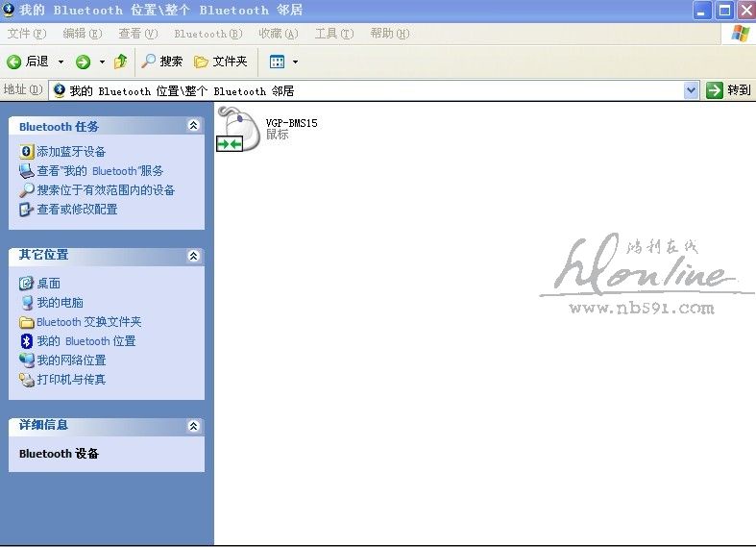
Task: Click the Up folder toolbar icon
Action: [x=120, y=62]
